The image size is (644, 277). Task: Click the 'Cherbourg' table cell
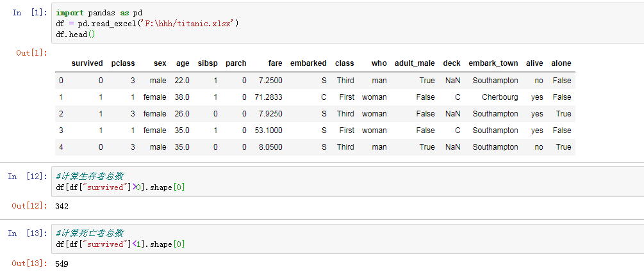500,97
